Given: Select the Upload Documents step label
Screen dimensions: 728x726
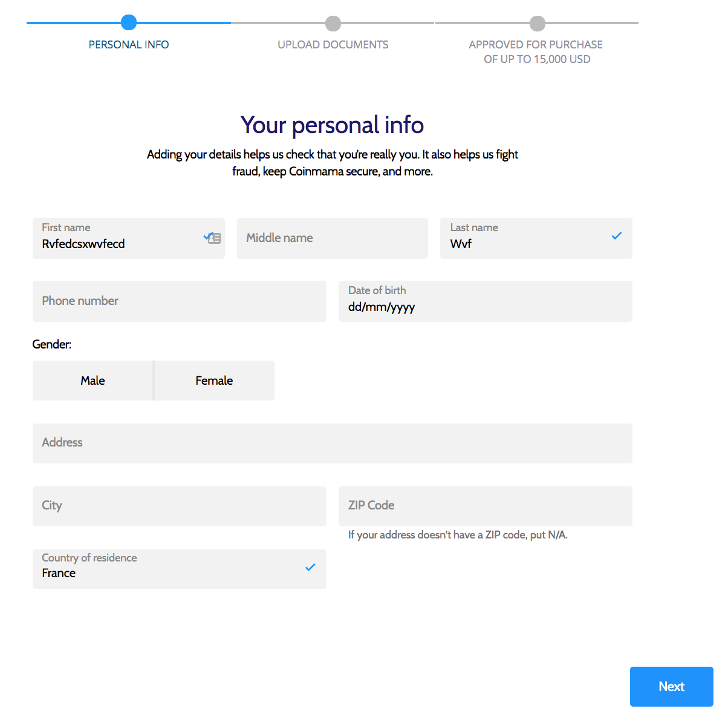Looking at the screenshot, I should tap(333, 44).
